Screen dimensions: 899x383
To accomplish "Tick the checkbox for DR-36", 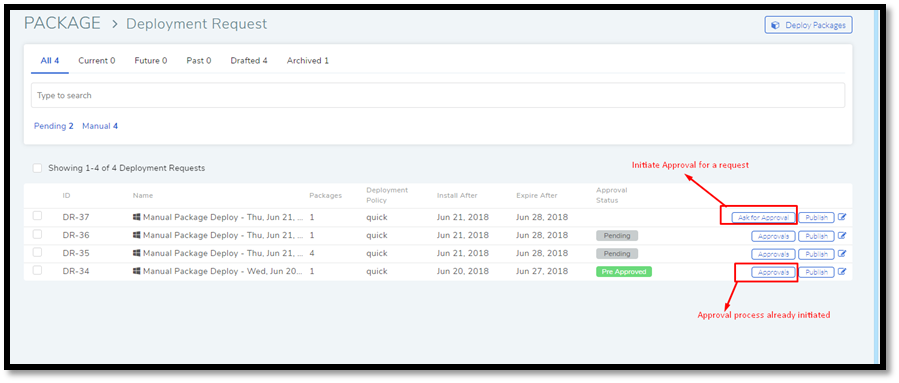I will (37, 234).
